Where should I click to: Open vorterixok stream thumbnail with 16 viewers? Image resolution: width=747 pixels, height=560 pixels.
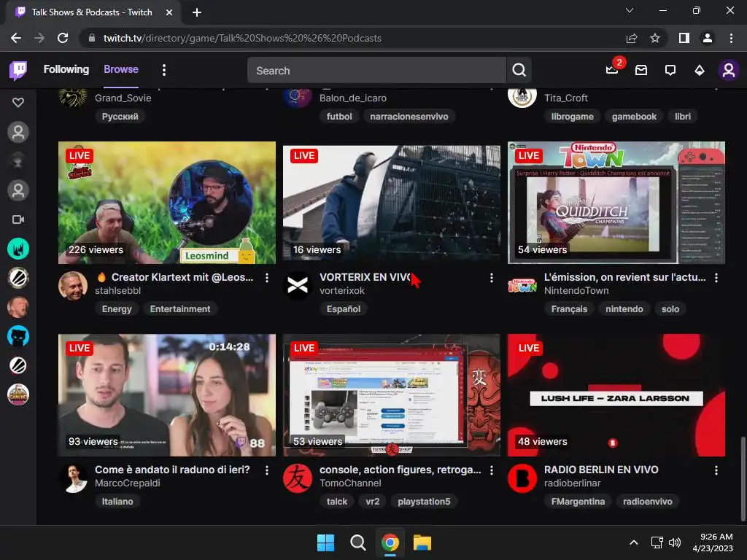[392, 203]
